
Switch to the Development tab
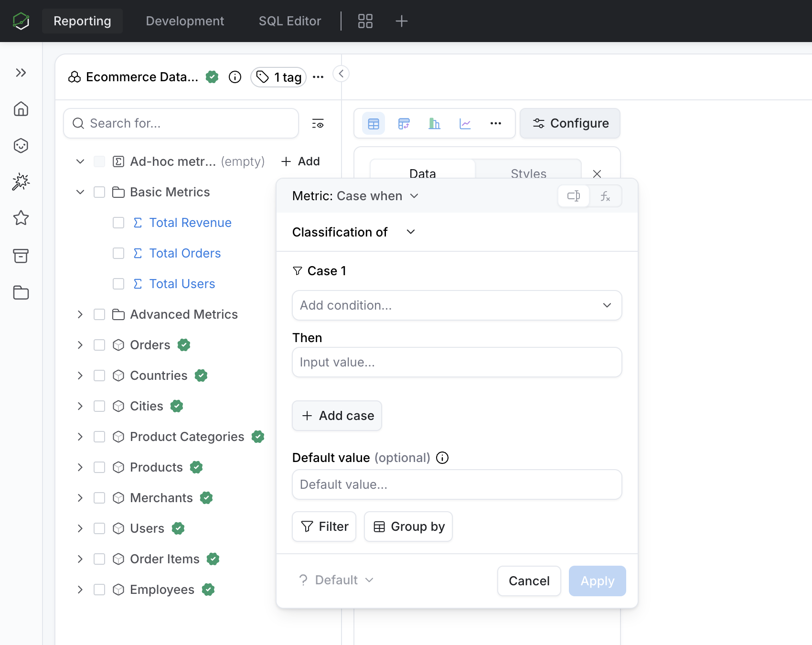[185, 21]
